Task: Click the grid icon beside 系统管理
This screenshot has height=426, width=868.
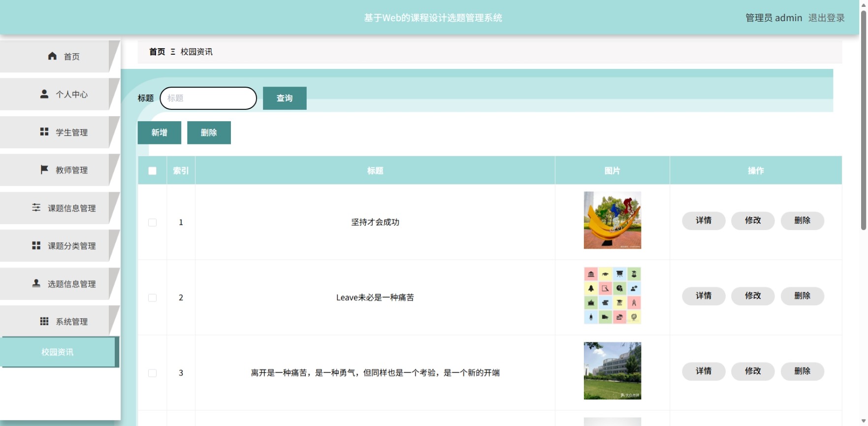Action: pos(44,322)
